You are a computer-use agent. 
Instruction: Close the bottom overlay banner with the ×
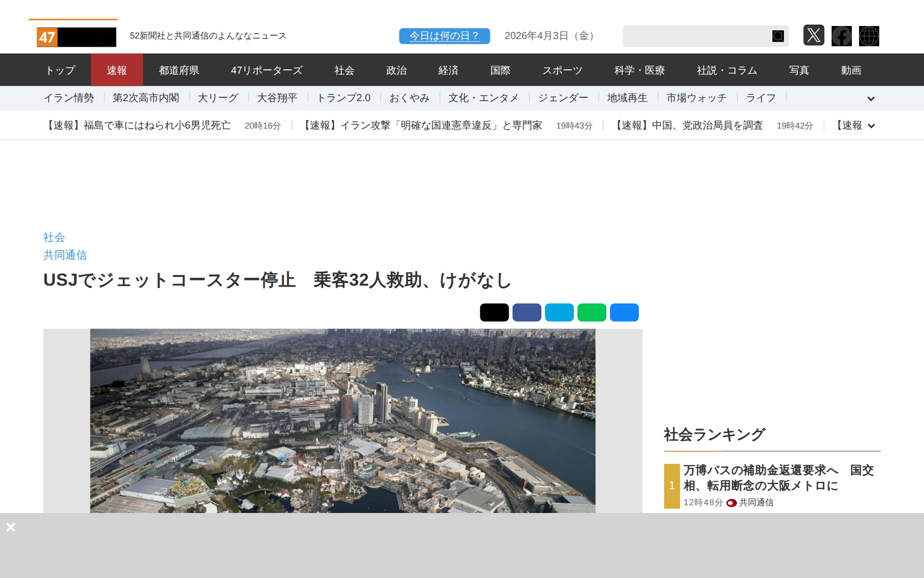click(12, 527)
